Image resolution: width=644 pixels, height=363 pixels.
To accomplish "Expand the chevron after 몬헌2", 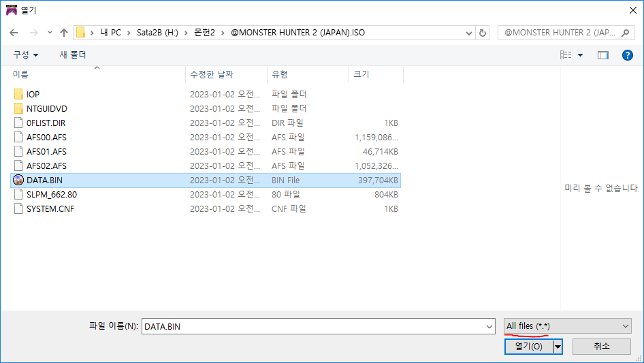I will click(x=223, y=33).
